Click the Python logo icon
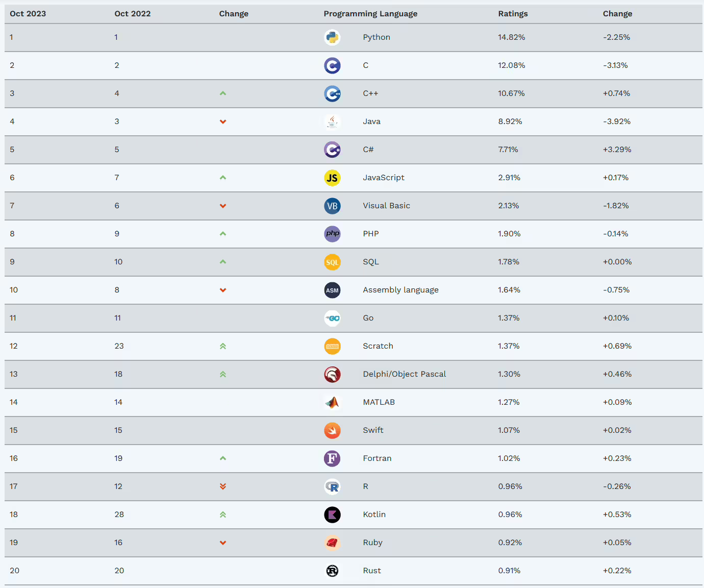The width and height of the screenshot is (704, 588). click(332, 37)
